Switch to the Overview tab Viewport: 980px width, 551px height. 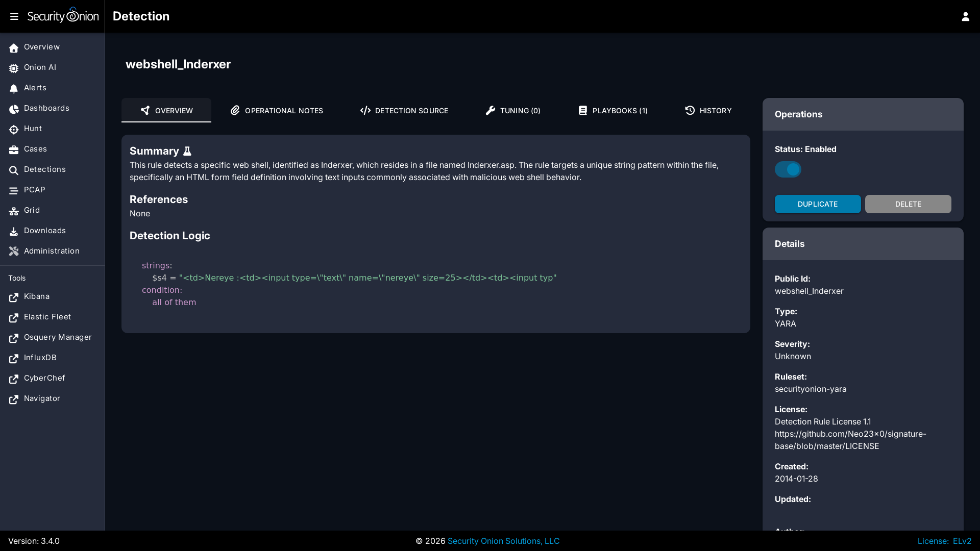point(166,110)
